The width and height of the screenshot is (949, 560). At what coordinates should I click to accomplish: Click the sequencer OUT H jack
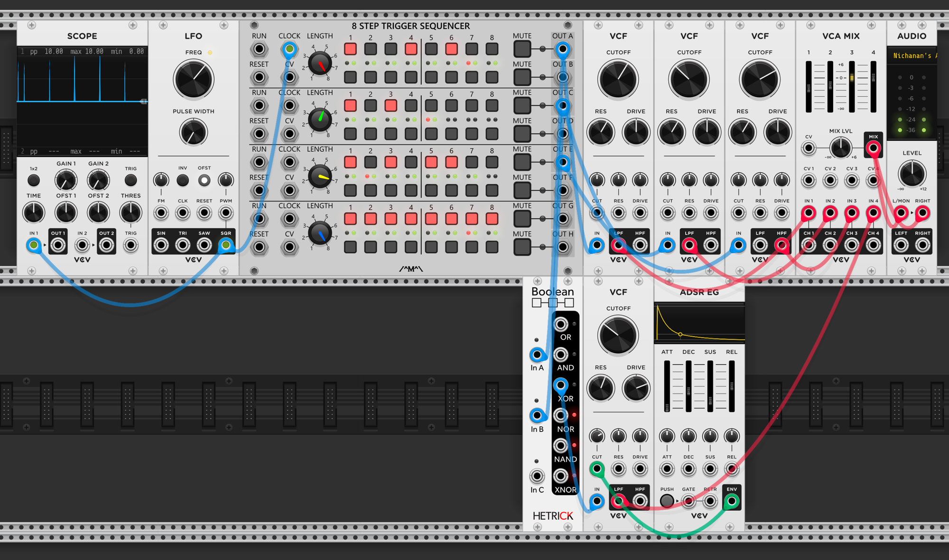point(563,247)
